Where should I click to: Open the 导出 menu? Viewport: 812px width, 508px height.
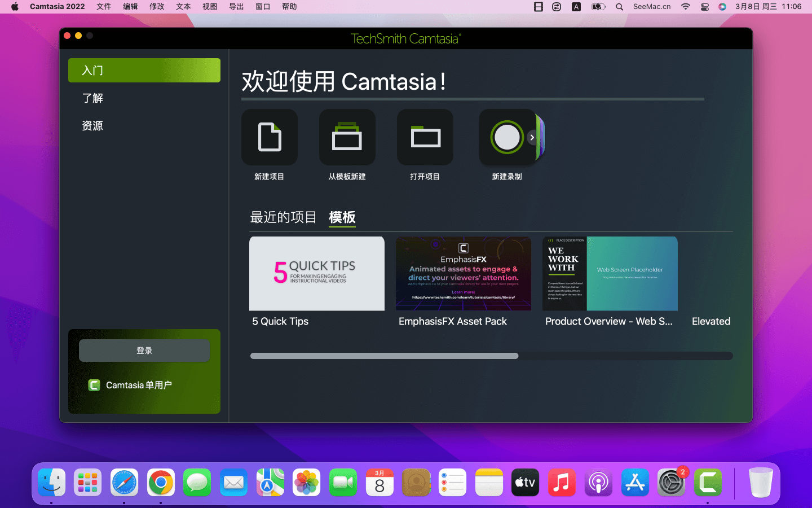[236, 7]
